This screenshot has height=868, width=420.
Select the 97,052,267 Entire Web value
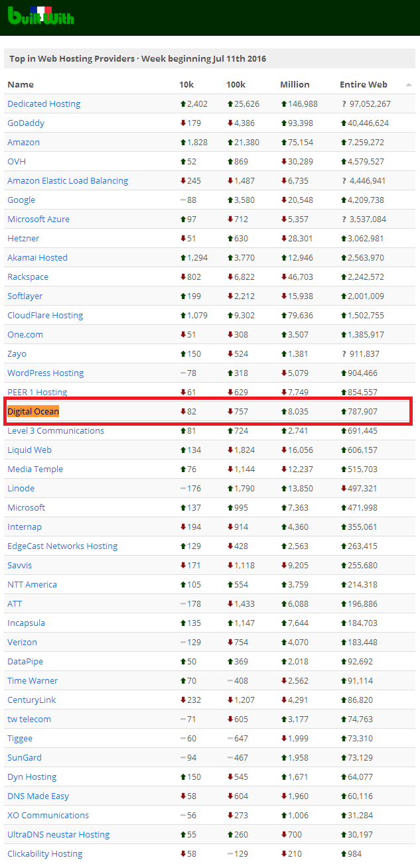tap(370, 103)
